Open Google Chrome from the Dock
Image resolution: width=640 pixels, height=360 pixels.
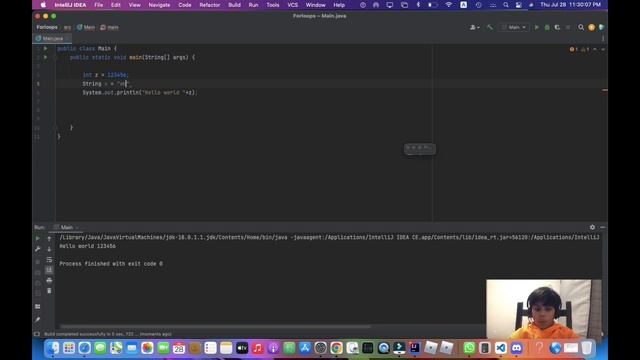(x=336, y=348)
